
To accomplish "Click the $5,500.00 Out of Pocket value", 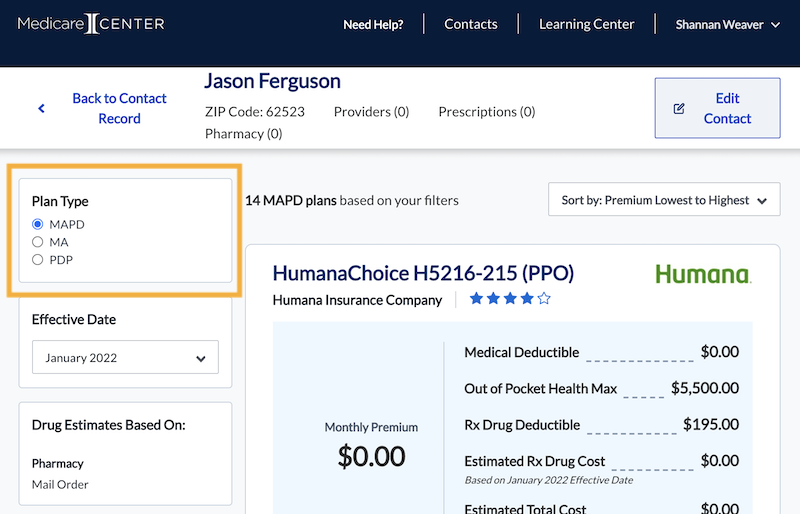I will click(x=705, y=388).
